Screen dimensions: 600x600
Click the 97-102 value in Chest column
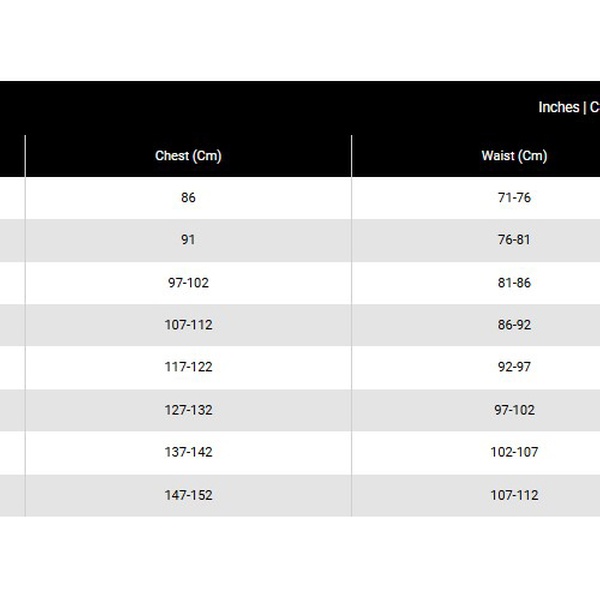tap(188, 283)
